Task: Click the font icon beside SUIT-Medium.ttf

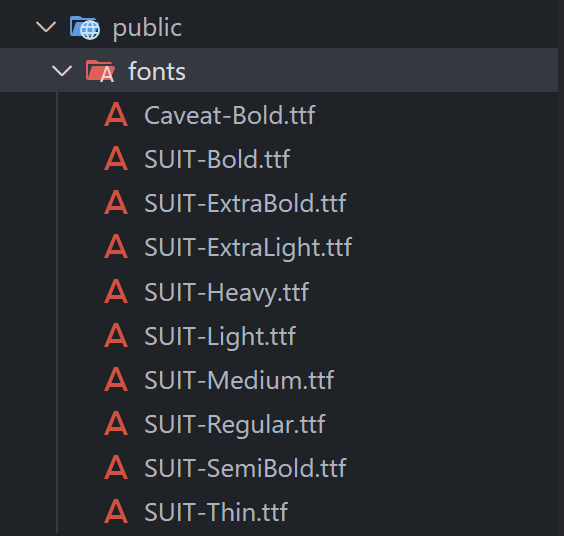Action: coord(116,380)
